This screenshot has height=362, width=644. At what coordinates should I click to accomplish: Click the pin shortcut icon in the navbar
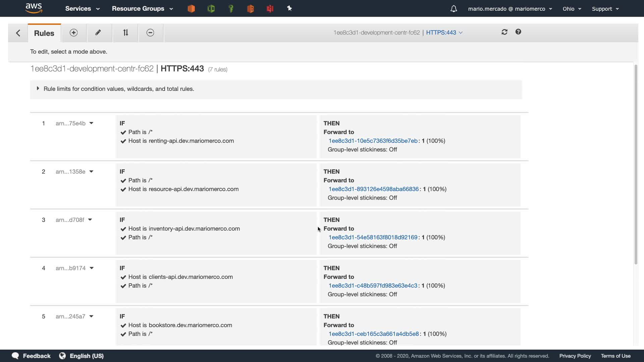click(x=289, y=9)
